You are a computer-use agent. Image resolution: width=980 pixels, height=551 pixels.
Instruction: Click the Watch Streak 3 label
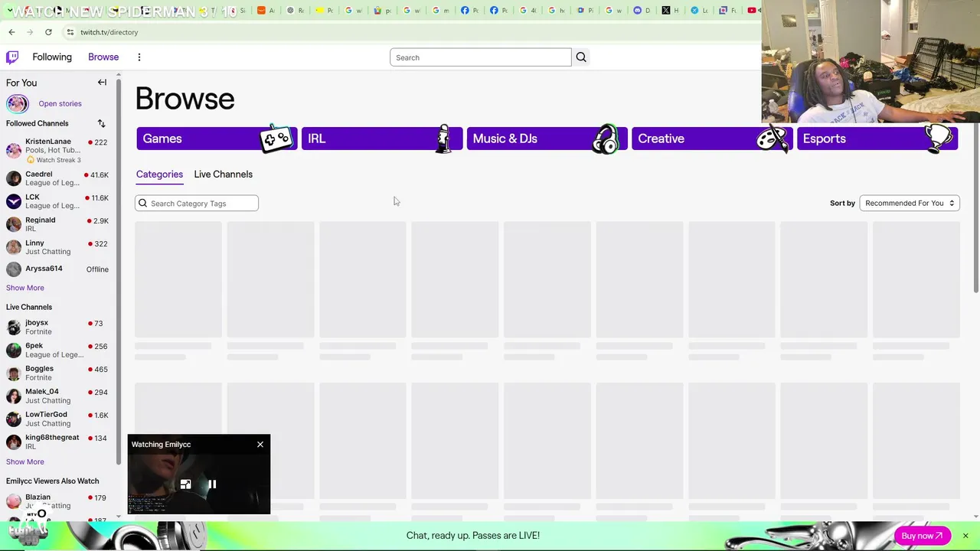point(58,160)
